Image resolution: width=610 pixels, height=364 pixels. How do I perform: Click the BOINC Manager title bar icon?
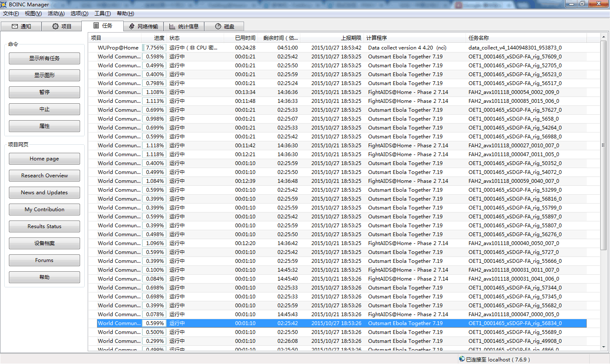point(4,4)
